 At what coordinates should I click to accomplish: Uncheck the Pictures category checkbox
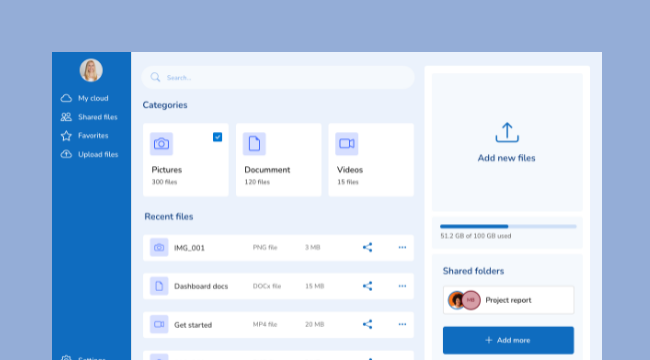(x=218, y=137)
